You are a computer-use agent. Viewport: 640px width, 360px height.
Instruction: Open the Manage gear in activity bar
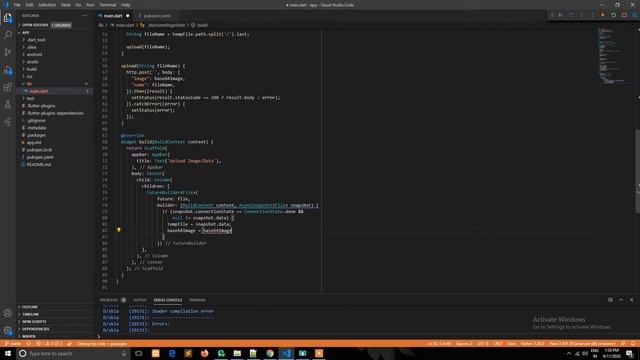[x=8, y=331]
